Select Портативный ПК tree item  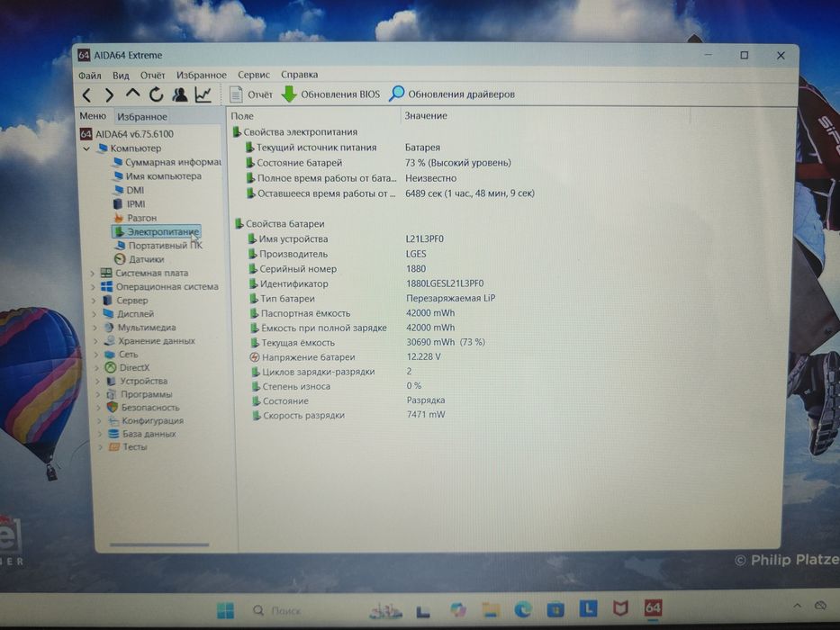point(158,246)
